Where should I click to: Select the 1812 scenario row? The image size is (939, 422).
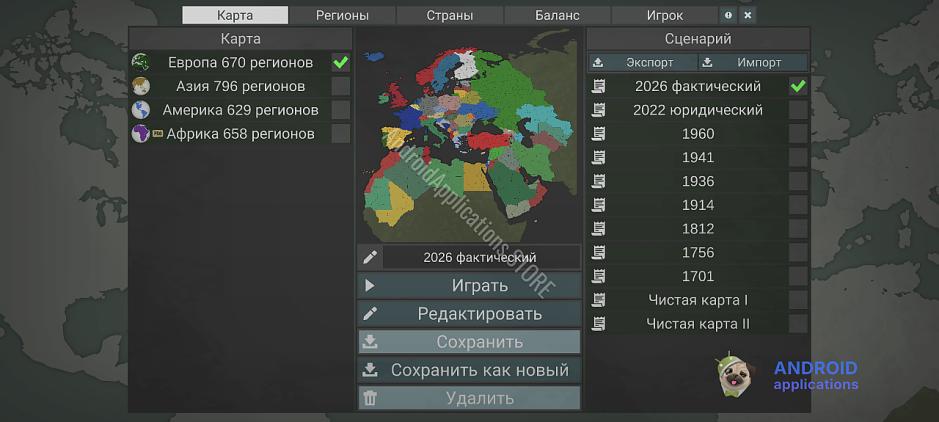point(698,229)
